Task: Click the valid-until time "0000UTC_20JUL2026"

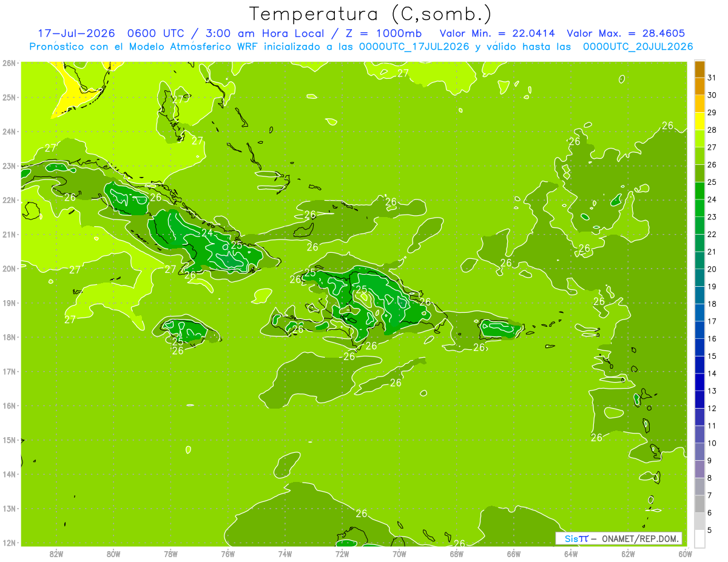Action: [638, 47]
